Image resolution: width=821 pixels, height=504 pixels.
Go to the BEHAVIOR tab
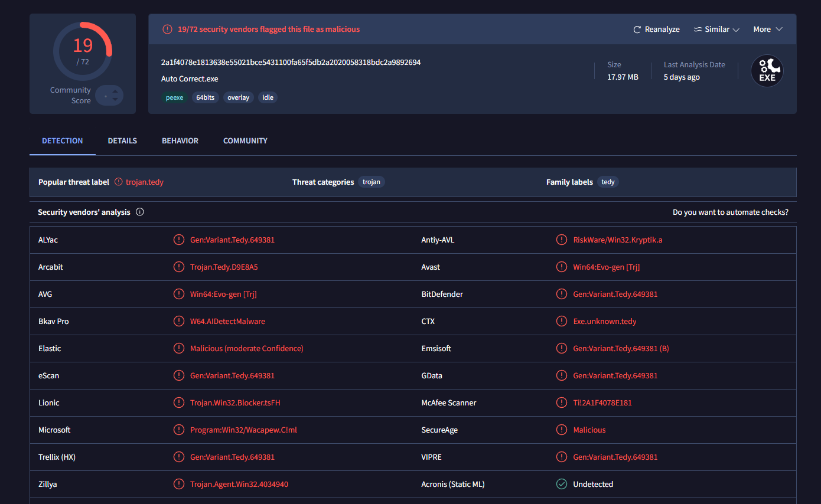[x=180, y=141]
